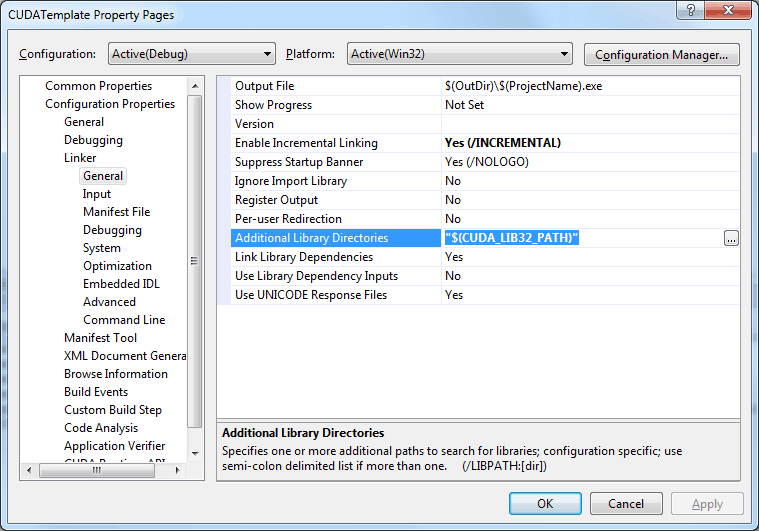Select the Enable Incremental Linking property
The height and width of the screenshot is (531, 759).
[x=335, y=143]
